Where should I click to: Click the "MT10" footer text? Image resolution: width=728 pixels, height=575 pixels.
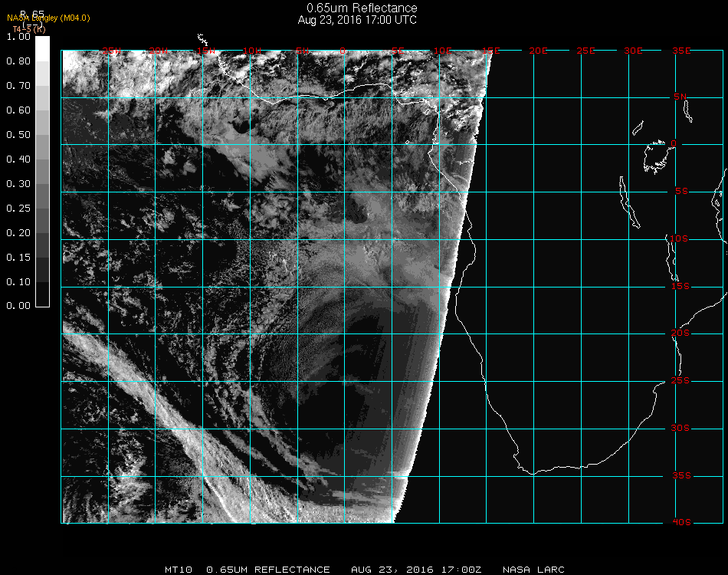tap(179, 570)
